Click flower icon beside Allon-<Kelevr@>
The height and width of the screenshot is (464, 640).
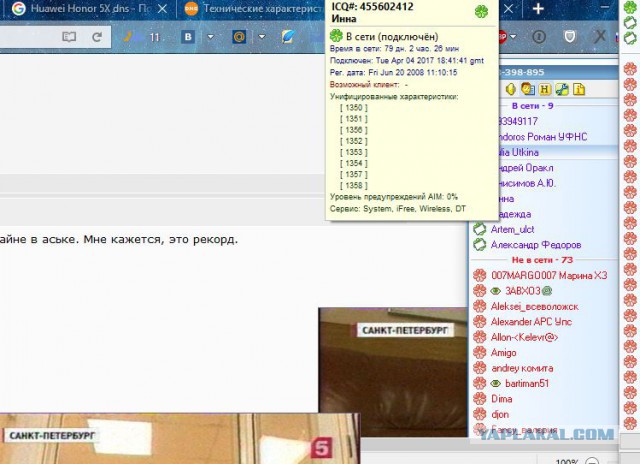pyautogui.click(x=480, y=337)
